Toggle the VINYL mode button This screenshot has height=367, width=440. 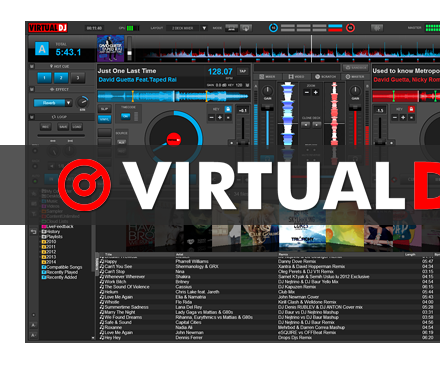(104, 119)
